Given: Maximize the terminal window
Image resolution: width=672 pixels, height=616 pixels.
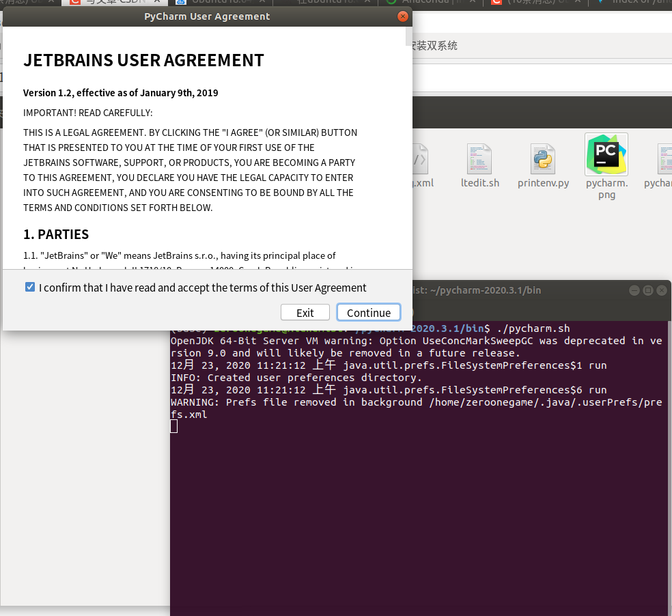Looking at the screenshot, I should 648,290.
